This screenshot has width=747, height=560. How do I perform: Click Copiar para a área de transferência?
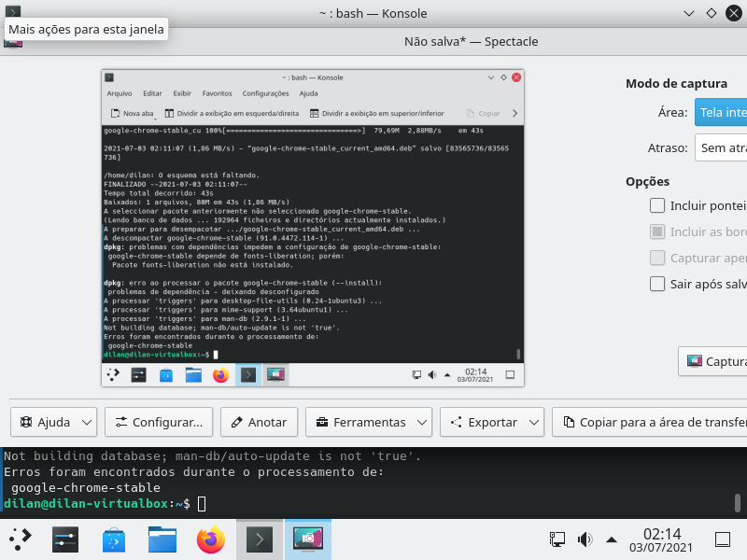point(649,422)
